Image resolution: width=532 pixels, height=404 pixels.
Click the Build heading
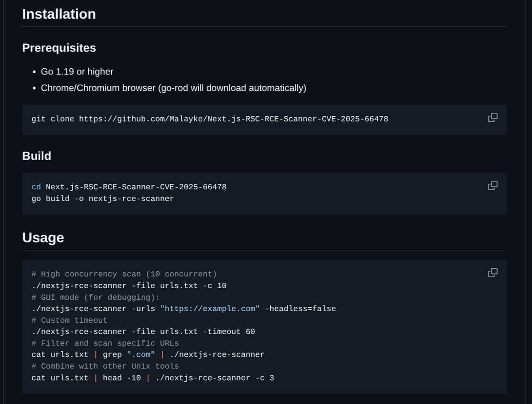37,156
